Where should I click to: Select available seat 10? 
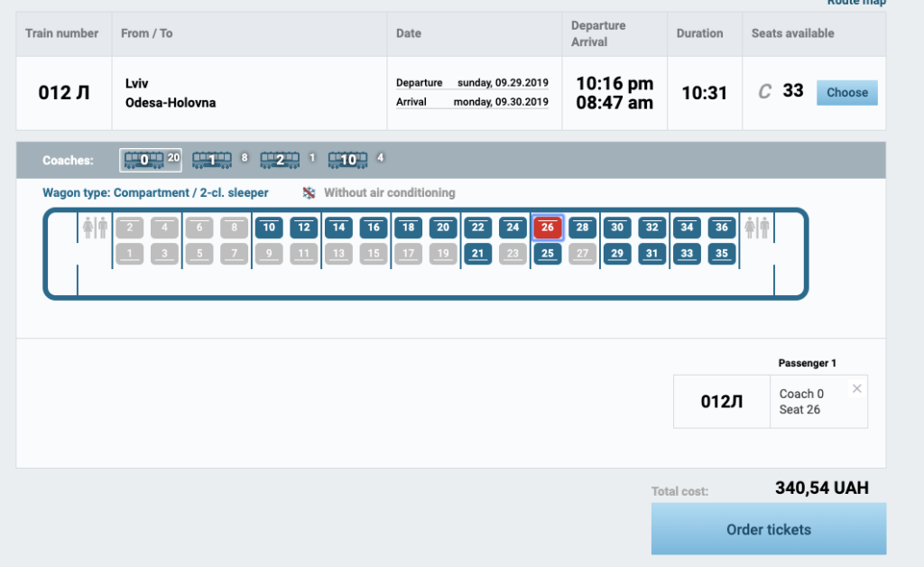(269, 228)
